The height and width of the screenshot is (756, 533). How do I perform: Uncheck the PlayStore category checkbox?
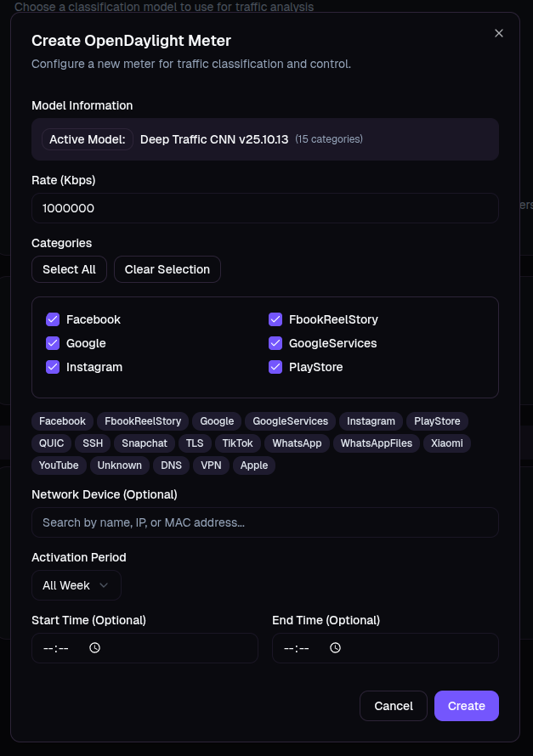(275, 367)
